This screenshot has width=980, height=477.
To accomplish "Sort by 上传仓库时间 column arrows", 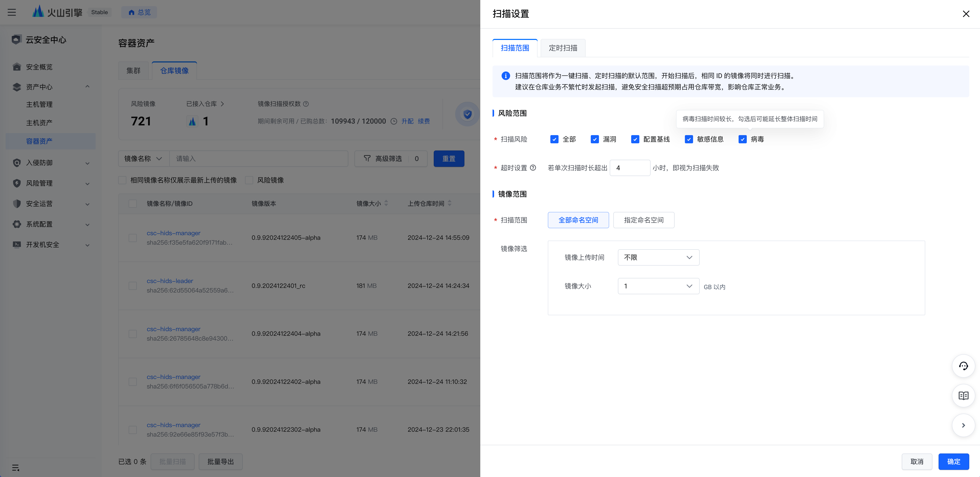I will (x=449, y=203).
